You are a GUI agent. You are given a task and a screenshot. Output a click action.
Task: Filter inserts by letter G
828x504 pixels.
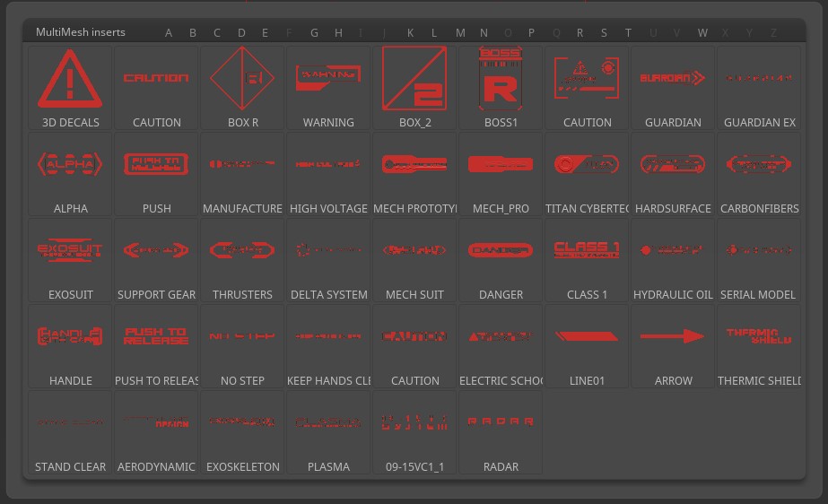point(314,32)
